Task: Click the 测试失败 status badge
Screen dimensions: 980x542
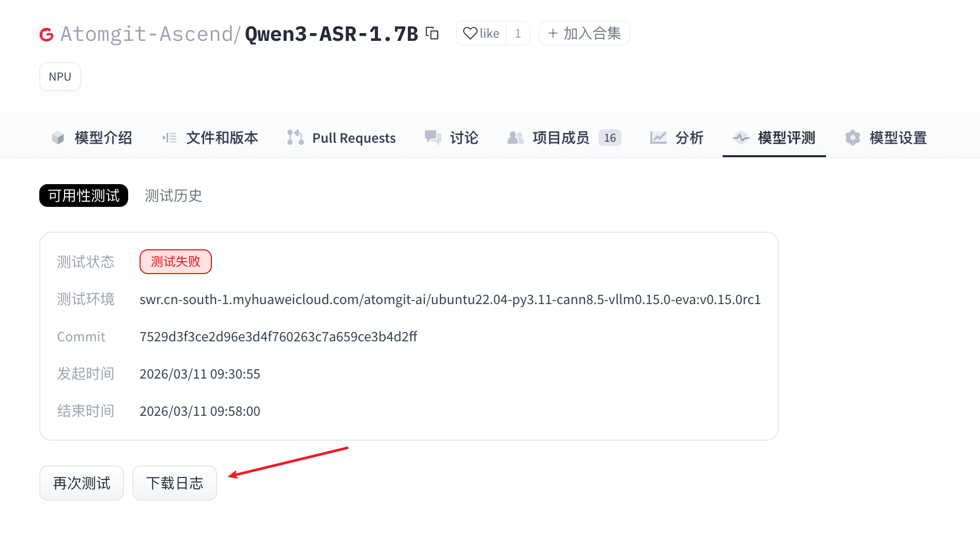Action: tap(175, 262)
